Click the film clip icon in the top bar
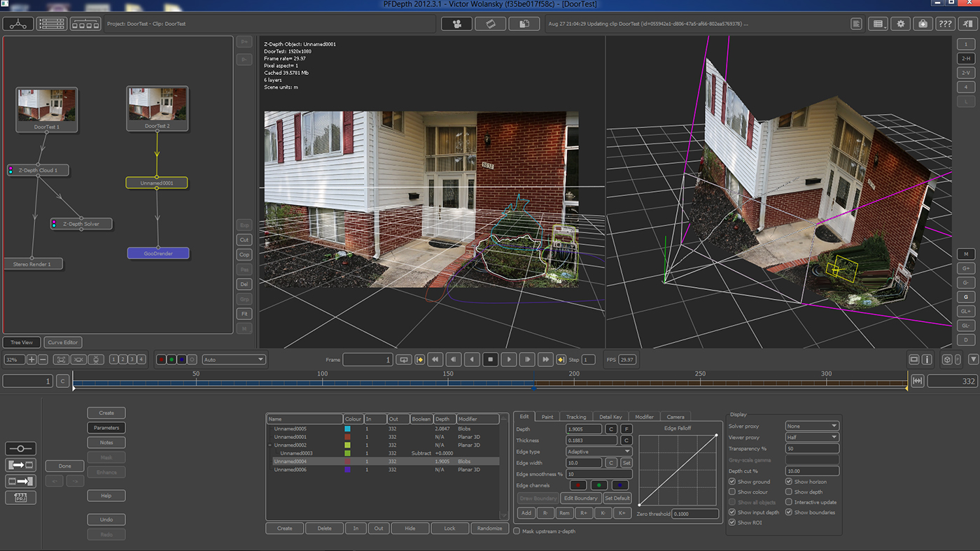The height and width of the screenshot is (551, 980). [490, 24]
